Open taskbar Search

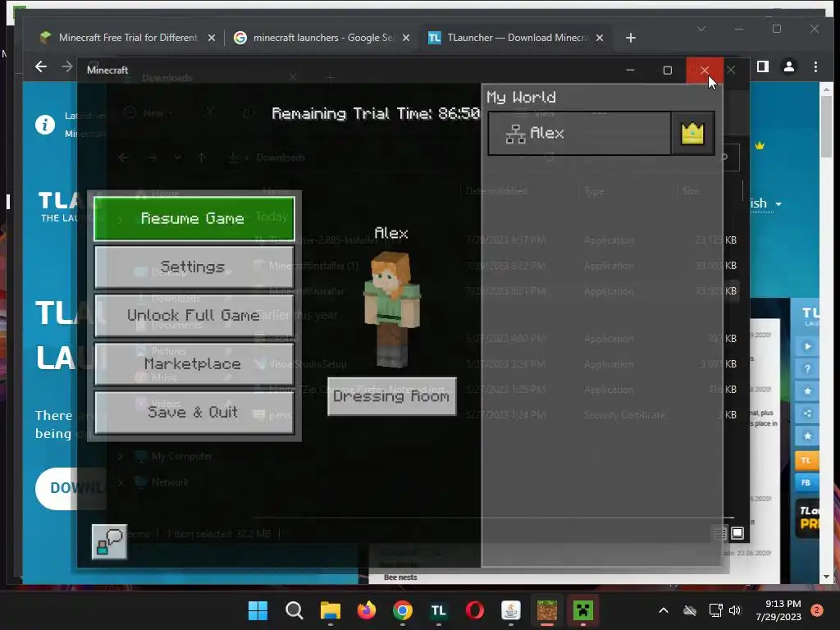point(294,610)
